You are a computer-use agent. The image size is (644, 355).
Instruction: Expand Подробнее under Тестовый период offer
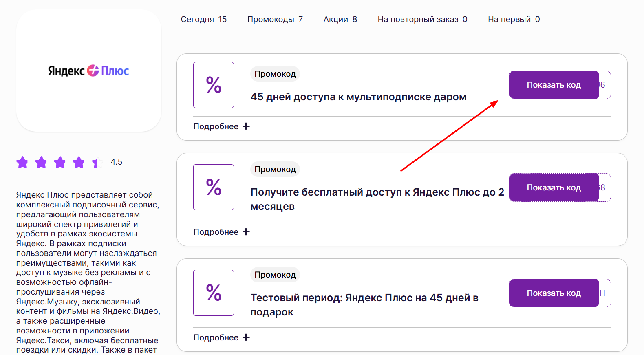coord(222,337)
